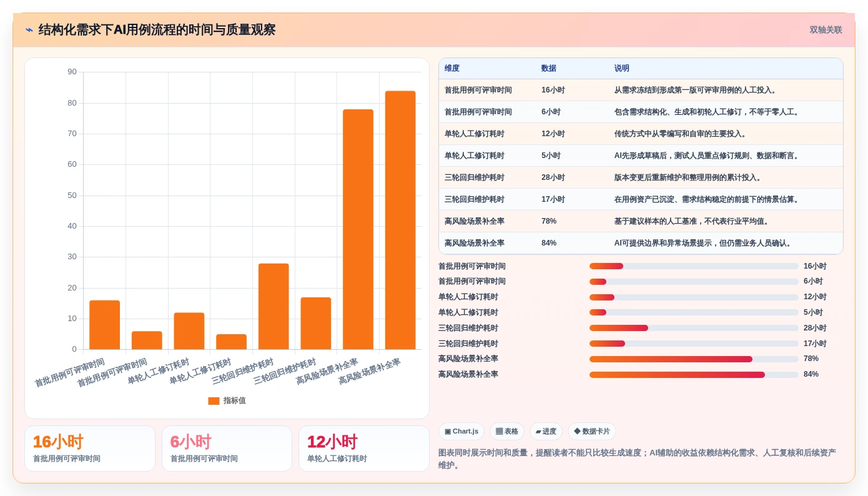This screenshot has width=868, height=496.
Task: Click the 三轮回归维护耗时 chart bar reaching 28
Action: 274,306
